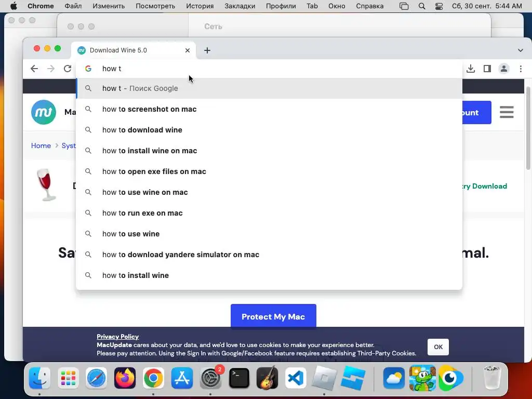
Task: Select suggestion 'how t - Поиск Google'
Action: coord(269,88)
